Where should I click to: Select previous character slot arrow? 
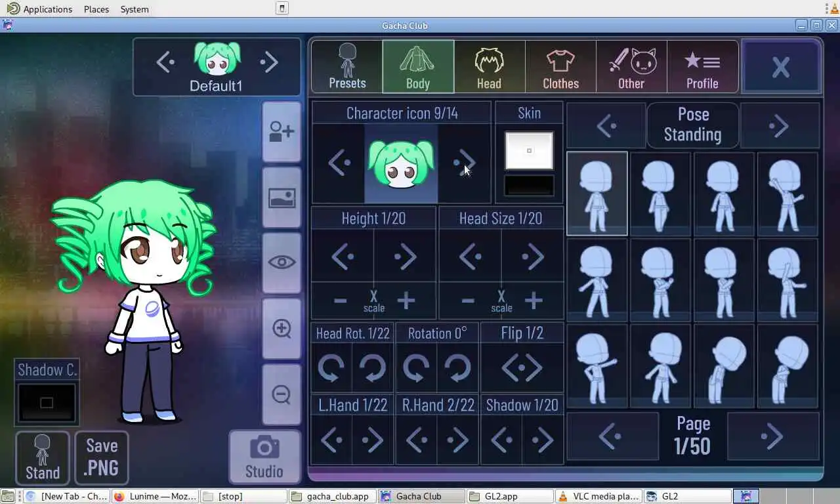point(165,62)
